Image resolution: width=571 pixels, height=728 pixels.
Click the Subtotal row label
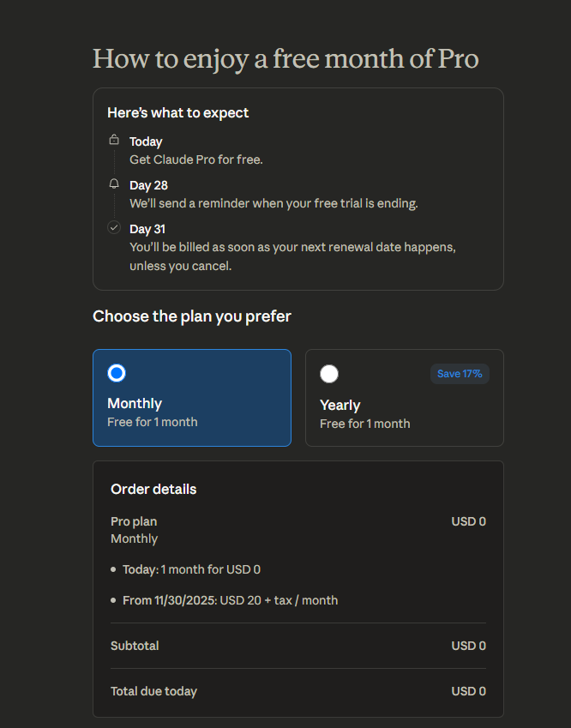coord(135,646)
